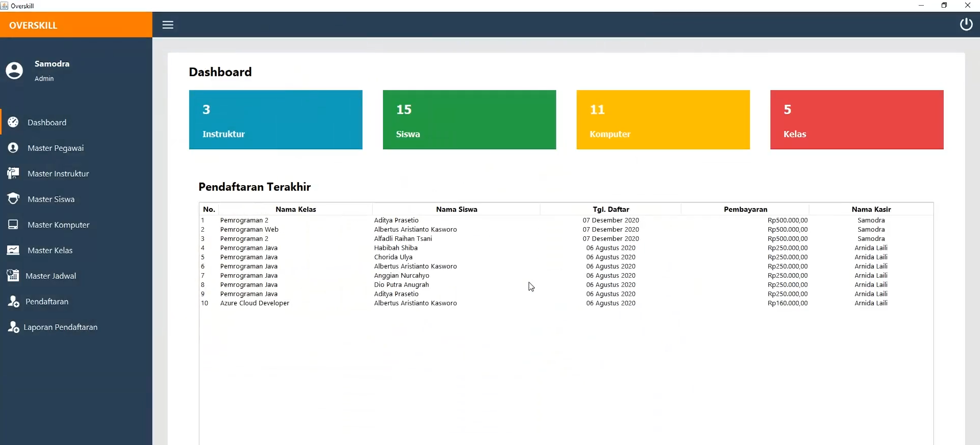This screenshot has width=980, height=445.
Task: Click the Pendaftaran Terakhir heading
Action: pyautogui.click(x=255, y=187)
